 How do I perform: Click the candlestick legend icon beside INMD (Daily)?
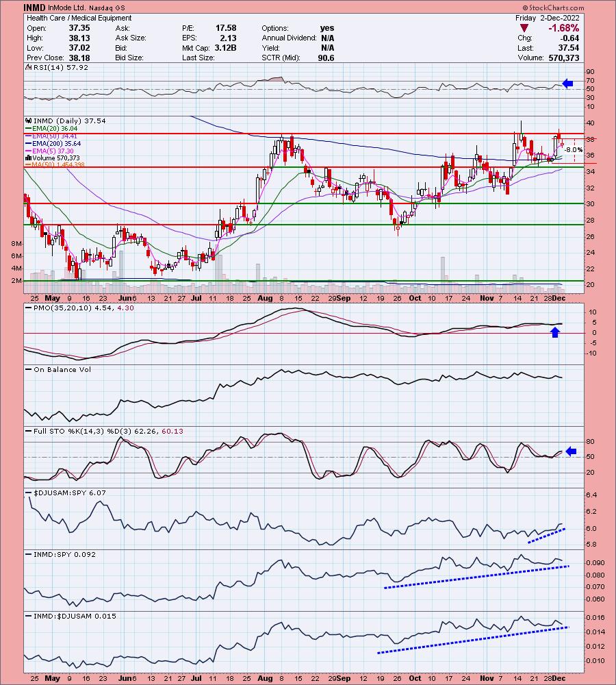click(x=29, y=121)
